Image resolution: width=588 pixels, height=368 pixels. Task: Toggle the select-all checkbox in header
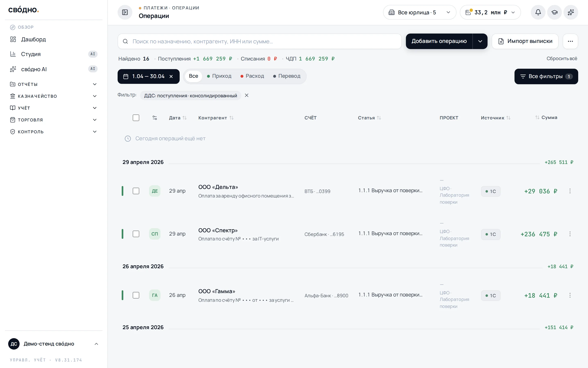(136, 118)
